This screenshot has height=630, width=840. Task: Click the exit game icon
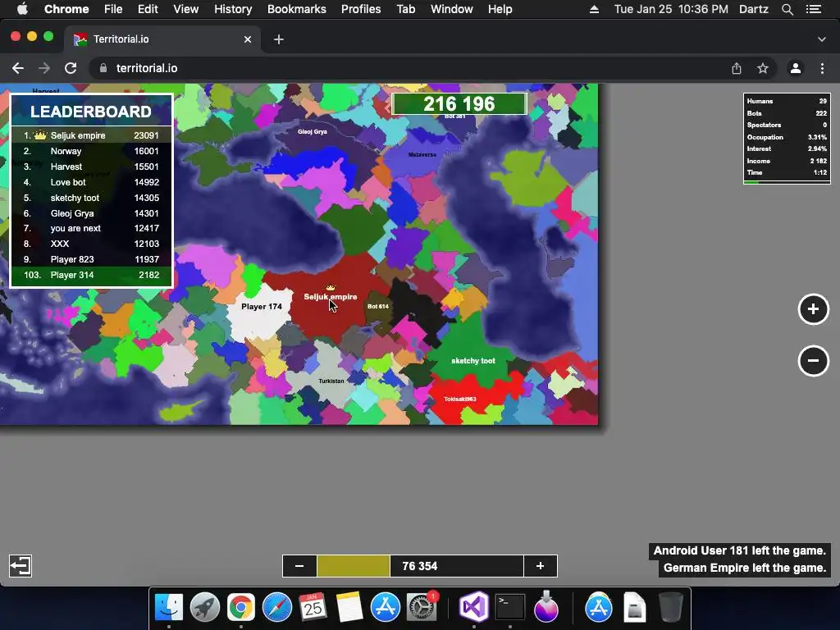(x=21, y=566)
